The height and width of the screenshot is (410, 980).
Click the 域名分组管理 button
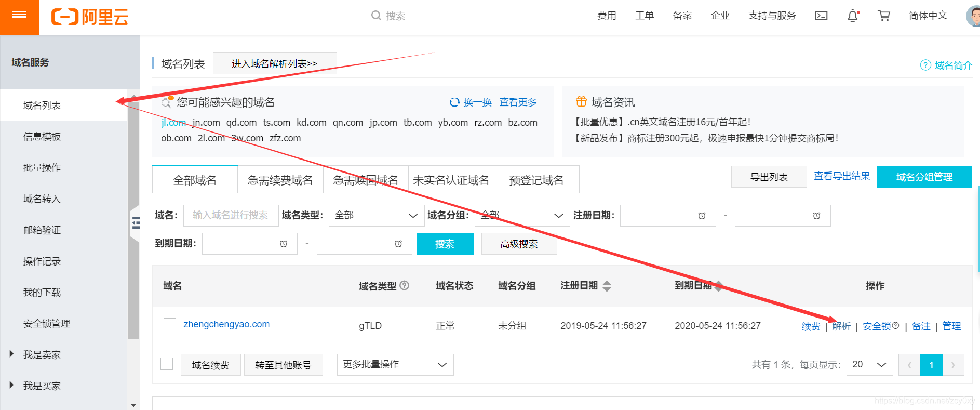pos(924,177)
